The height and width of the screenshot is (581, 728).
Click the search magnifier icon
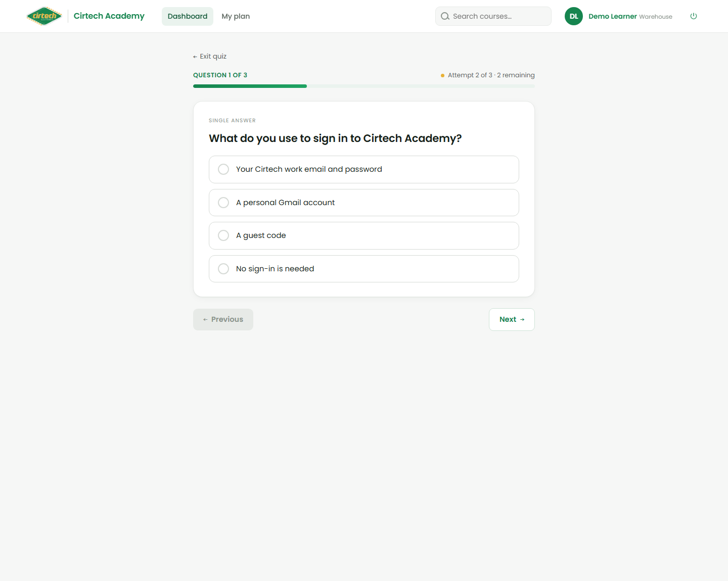[x=445, y=16]
